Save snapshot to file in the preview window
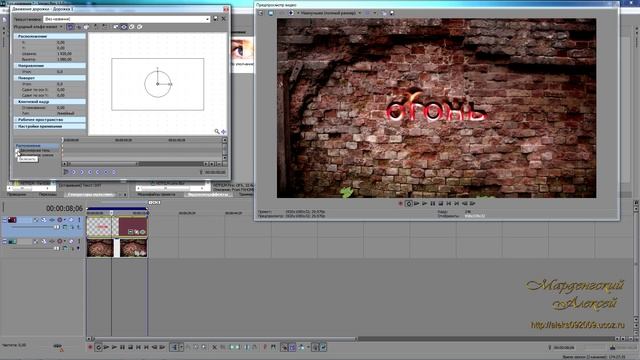 392,13
